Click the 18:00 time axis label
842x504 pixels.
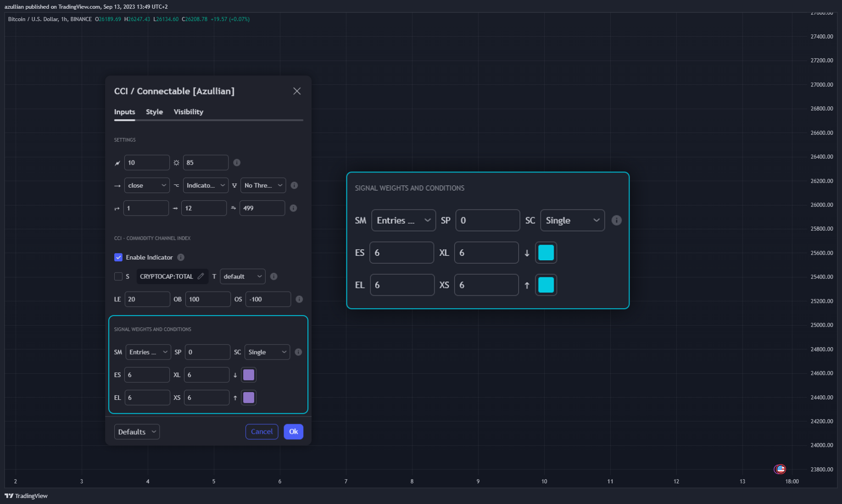792,482
